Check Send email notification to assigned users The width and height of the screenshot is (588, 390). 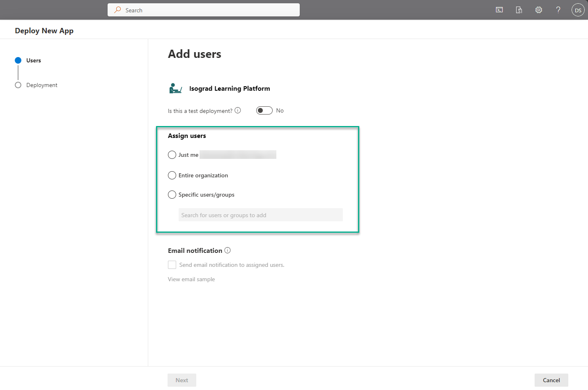(x=172, y=265)
